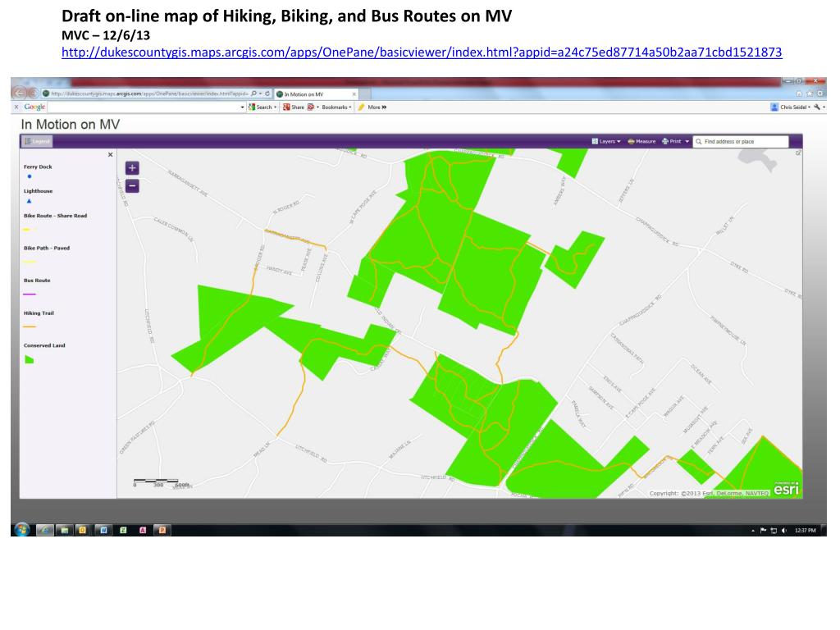Screen dimensions: 840x630
Task: Open Google toolbar wrench settings
Action: click(x=818, y=107)
